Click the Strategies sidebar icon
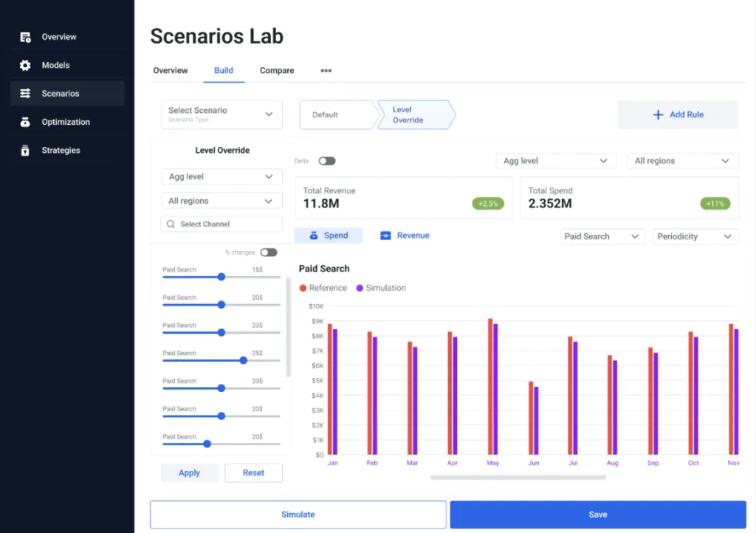Image resolution: width=756 pixels, height=533 pixels. click(x=25, y=151)
